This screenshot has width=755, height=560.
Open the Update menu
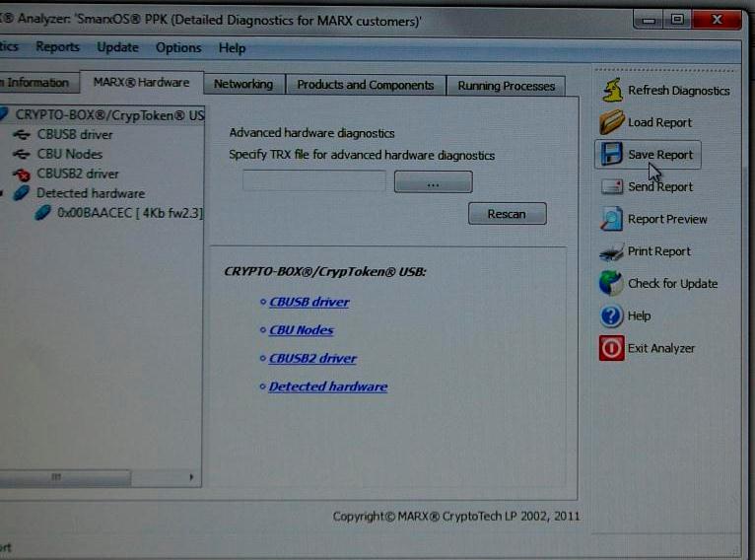[x=117, y=47]
